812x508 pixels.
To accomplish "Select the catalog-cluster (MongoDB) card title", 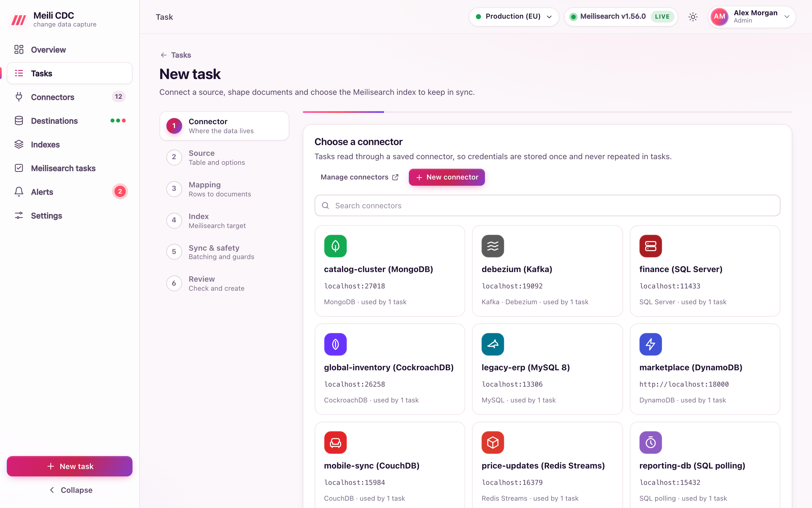I will pos(378,269).
